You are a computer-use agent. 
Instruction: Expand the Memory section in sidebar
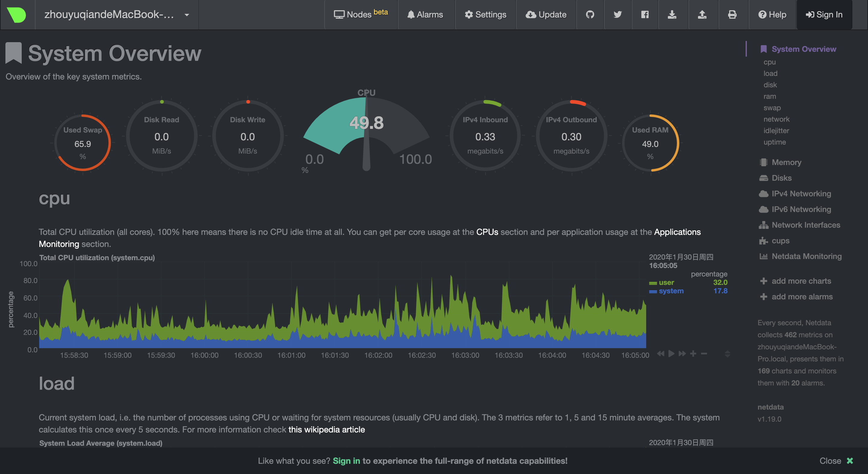coord(786,162)
